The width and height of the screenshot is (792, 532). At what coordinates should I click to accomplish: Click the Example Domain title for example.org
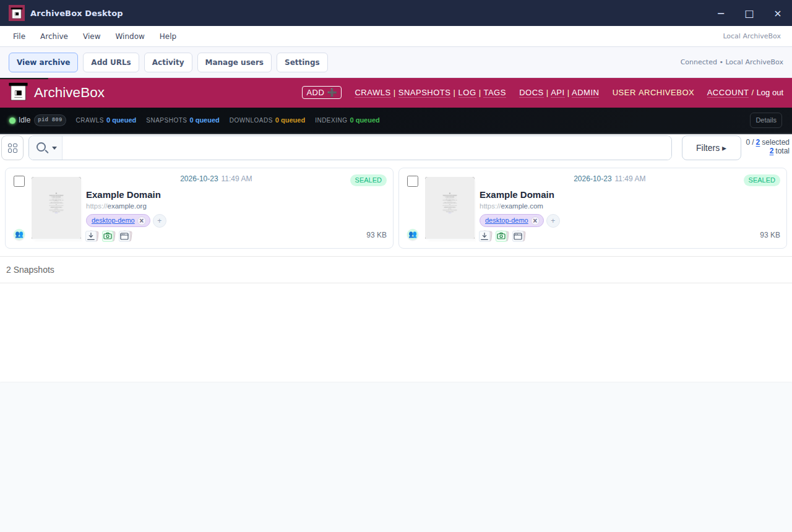point(123,195)
